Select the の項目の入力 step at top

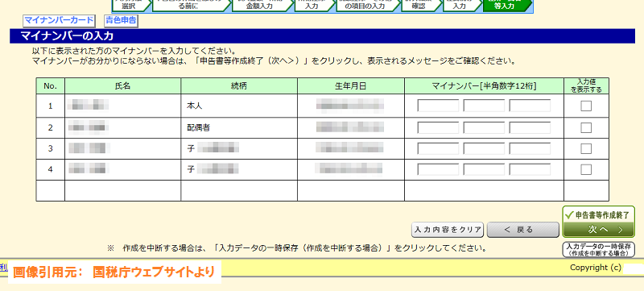click(x=368, y=5)
